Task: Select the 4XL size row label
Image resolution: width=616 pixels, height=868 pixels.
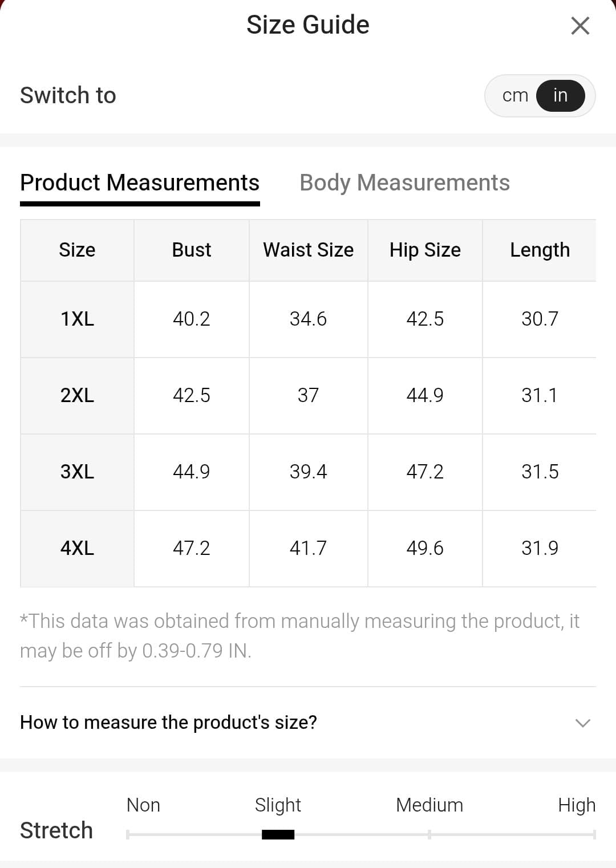Action: point(77,549)
